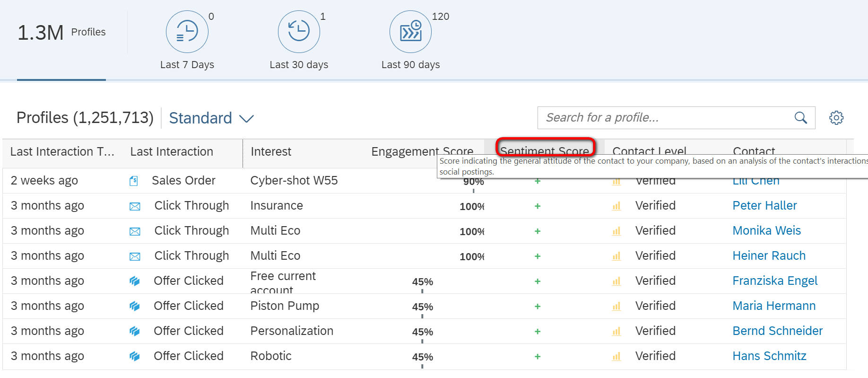
Task: Click contact level bar icon for Monika Weis
Action: [616, 231]
